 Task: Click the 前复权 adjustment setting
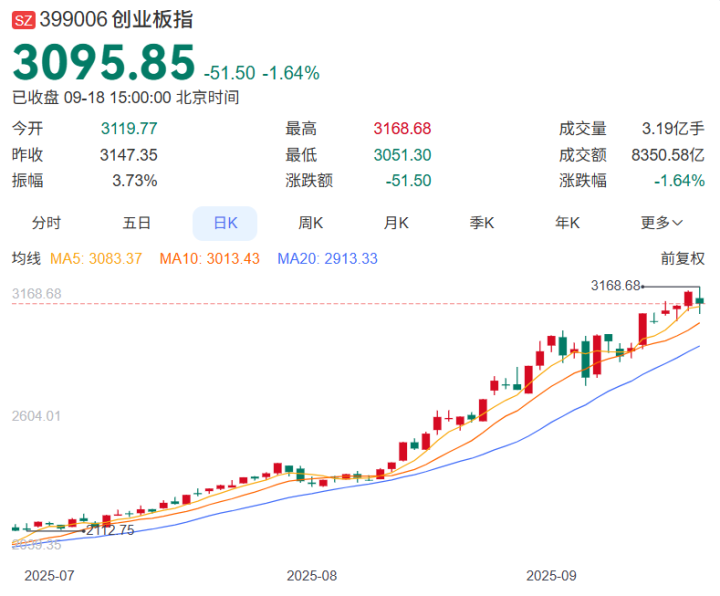click(x=683, y=259)
